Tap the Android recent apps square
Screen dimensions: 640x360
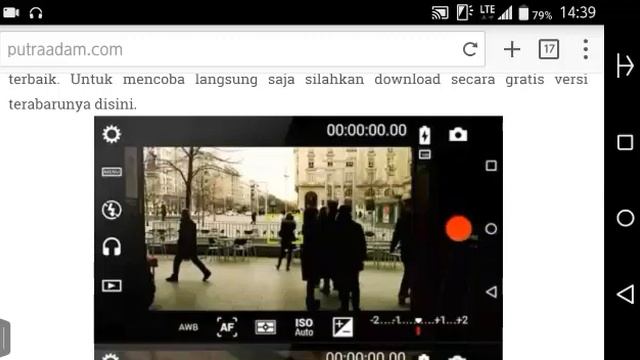point(625,143)
